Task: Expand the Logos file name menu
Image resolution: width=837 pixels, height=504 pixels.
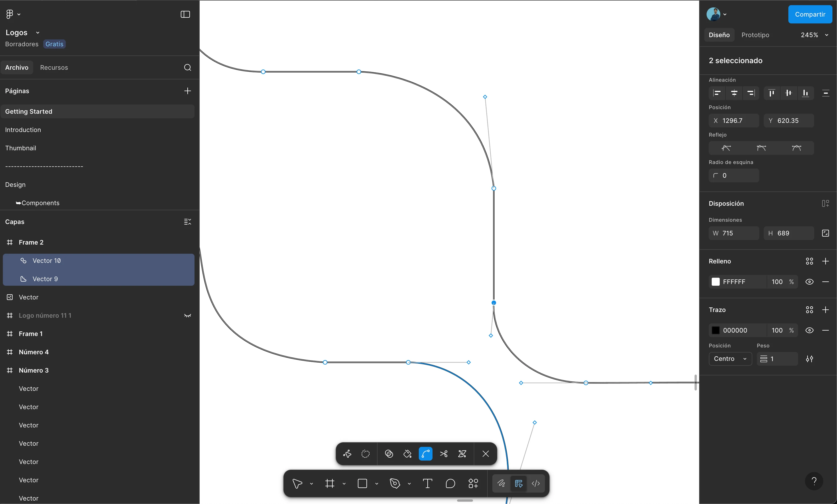Action: [38, 33]
